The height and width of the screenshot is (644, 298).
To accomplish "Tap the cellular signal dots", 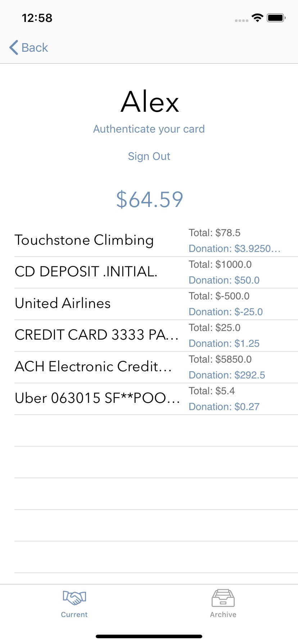I will pyautogui.click(x=241, y=20).
